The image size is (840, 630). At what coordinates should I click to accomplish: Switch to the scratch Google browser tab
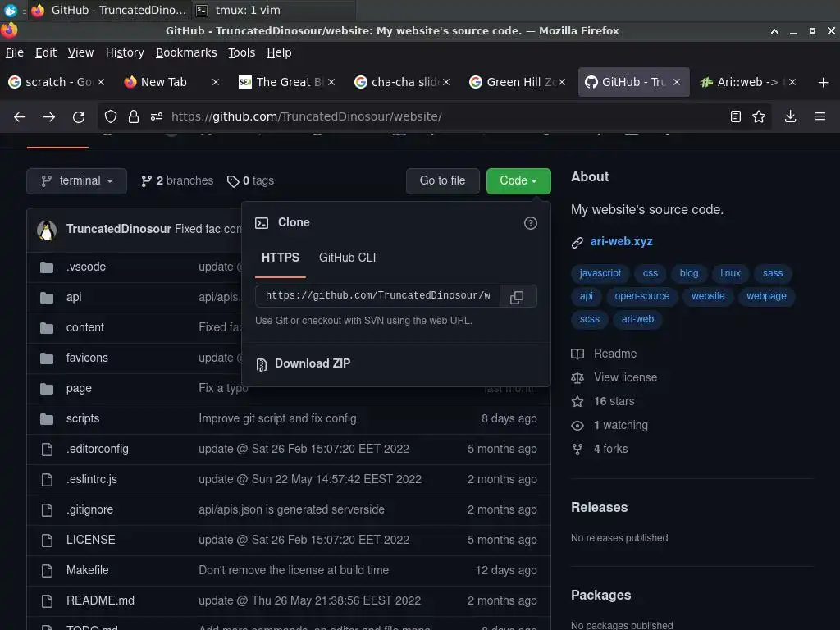pyautogui.click(x=57, y=83)
